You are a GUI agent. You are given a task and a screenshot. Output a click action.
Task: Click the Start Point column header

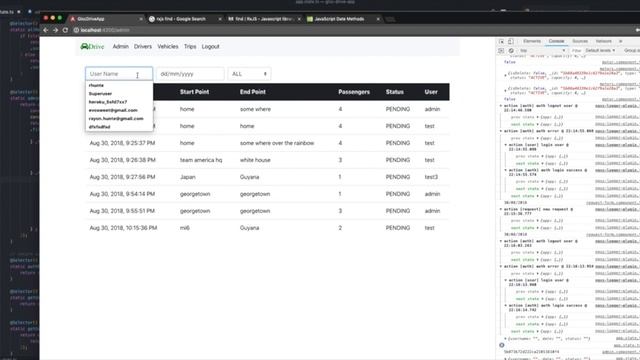(x=194, y=92)
